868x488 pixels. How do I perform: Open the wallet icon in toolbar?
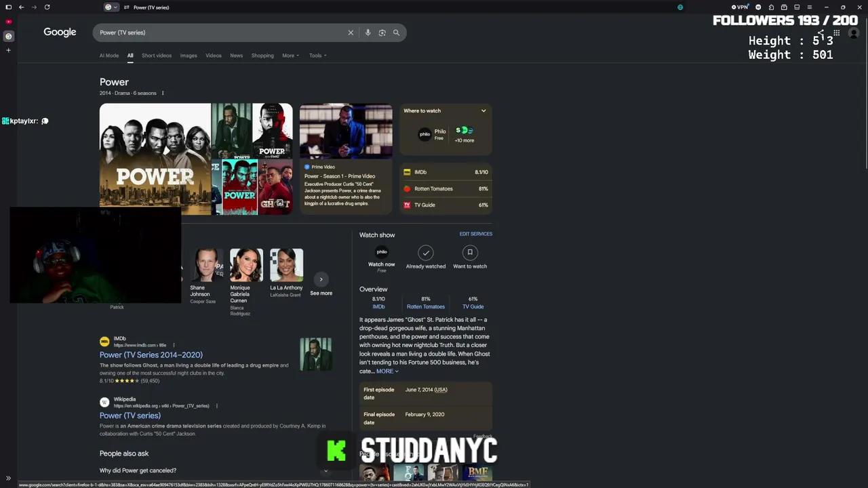coord(784,7)
